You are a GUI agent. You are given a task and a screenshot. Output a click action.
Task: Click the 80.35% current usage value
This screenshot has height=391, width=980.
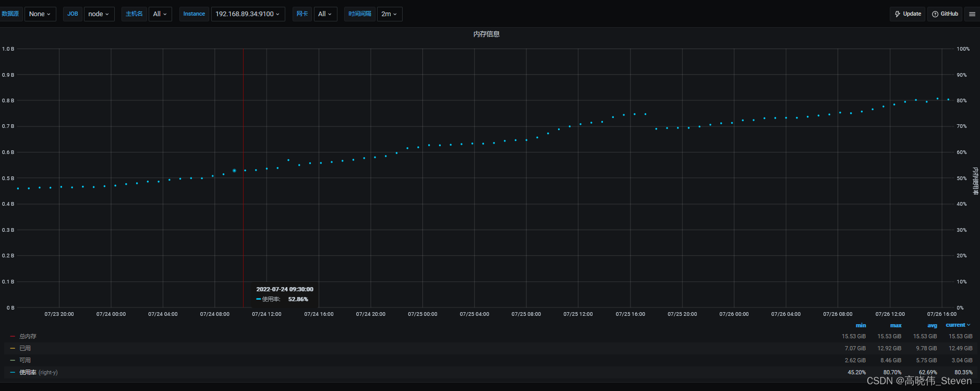963,372
